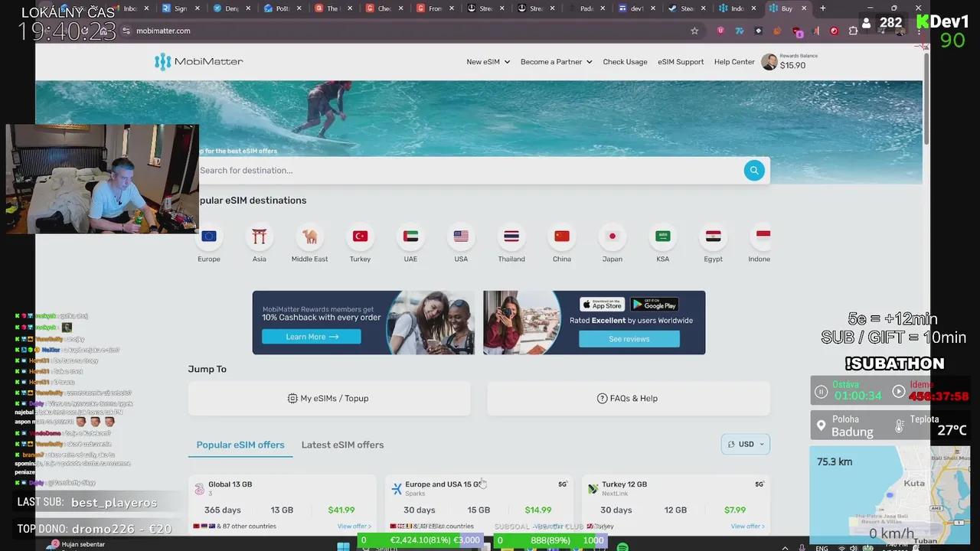The image size is (980, 551).
Task: Open the Windows Start menu
Action: pyautogui.click(x=344, y=546)
